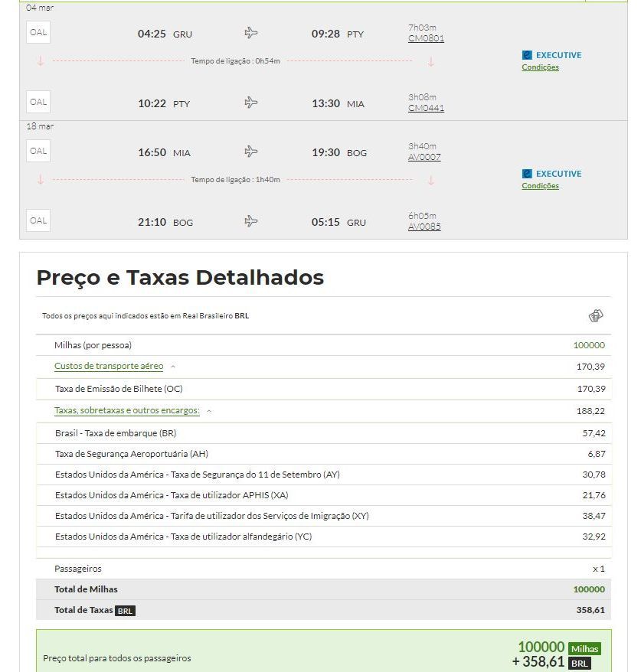Collapse Taxas, sobretaxas e outros encargos section
641x672 pixels.
tap(127, 410)
